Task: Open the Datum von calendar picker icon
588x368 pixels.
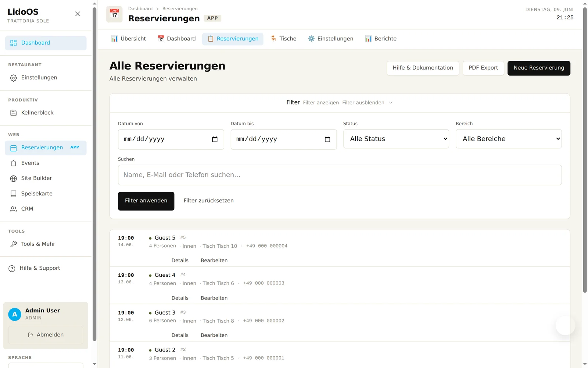Action: (x=215, y=139)
